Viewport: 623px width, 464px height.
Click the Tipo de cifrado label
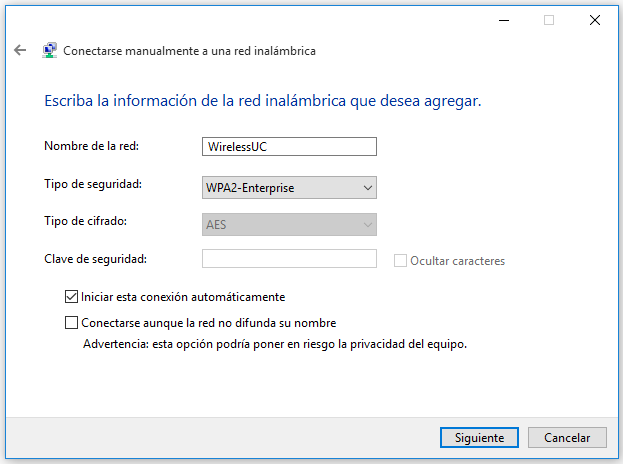[x=85, y=221]
